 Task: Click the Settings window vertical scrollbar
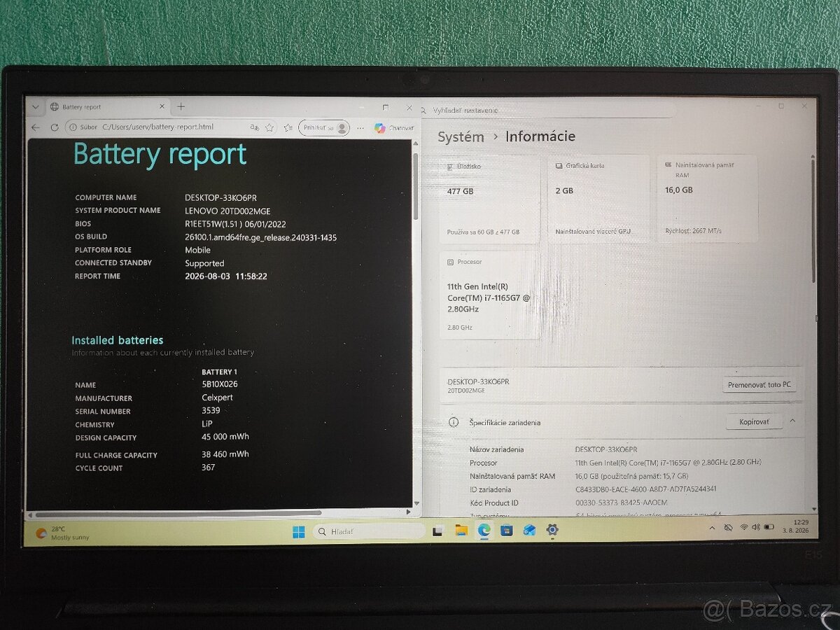tap(813, 220)
